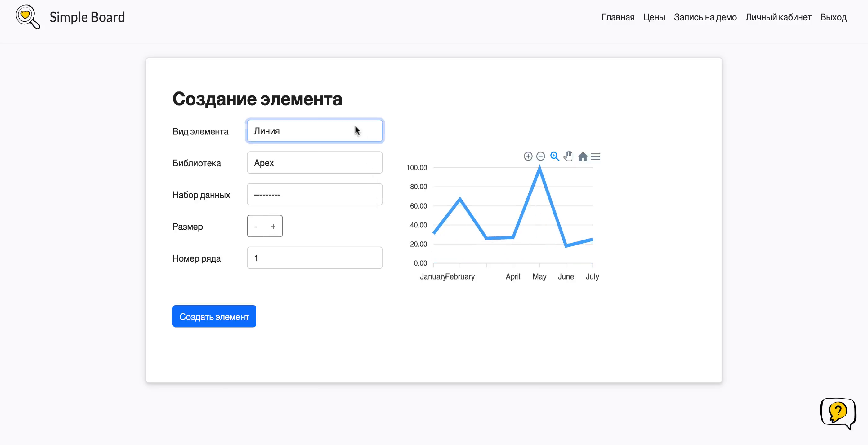
Task: Open the Библиотека dropdown showing Apex
Action: pos(315,163)
